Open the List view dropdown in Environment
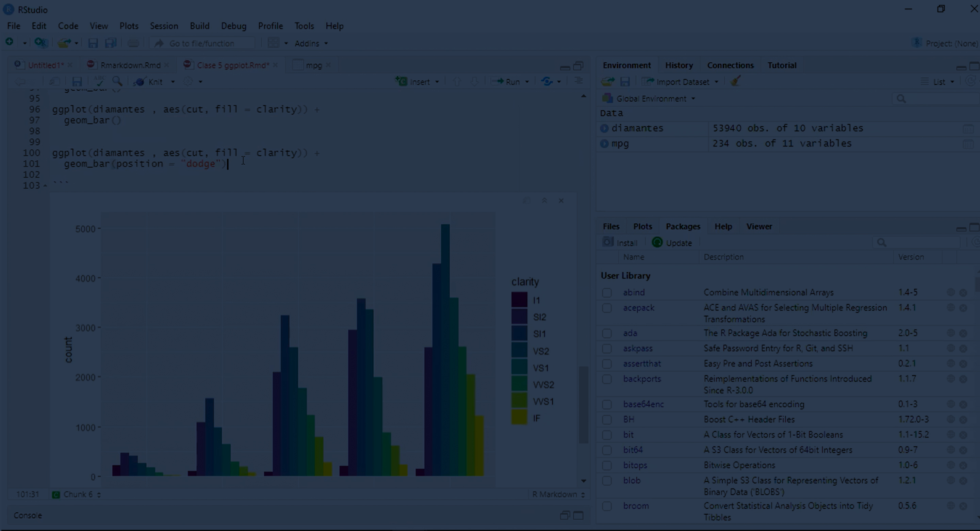The width and height of the screenshot is (980, 531). coord(938,82)
